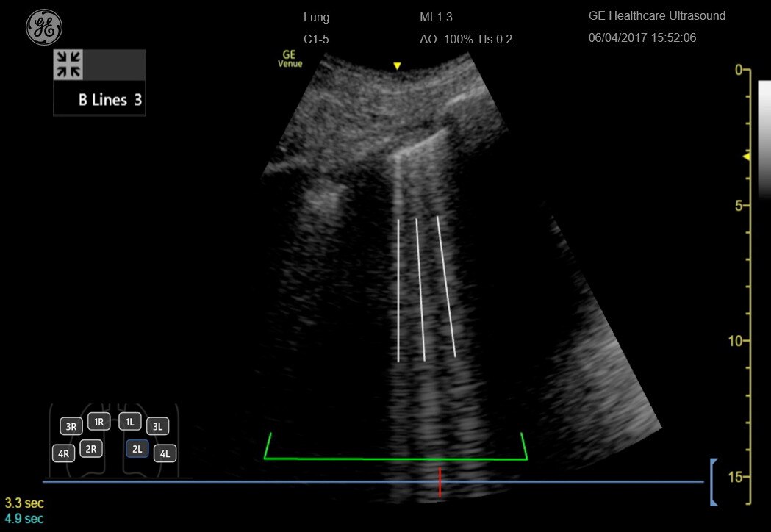
Task: Click the leftmost white B-line marker
Action: click(x=398, y=290)
